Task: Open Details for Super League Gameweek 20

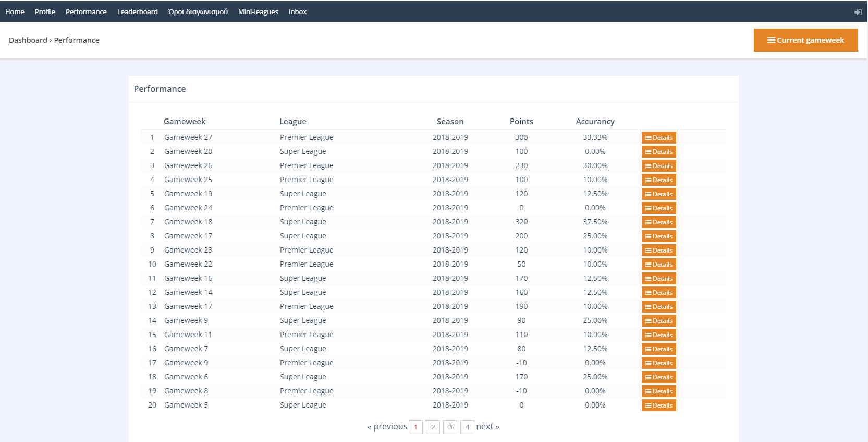Action: point(658,152)
